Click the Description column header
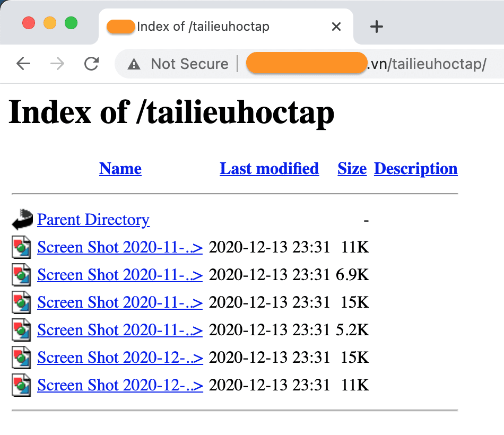 [x=415, y=168]
